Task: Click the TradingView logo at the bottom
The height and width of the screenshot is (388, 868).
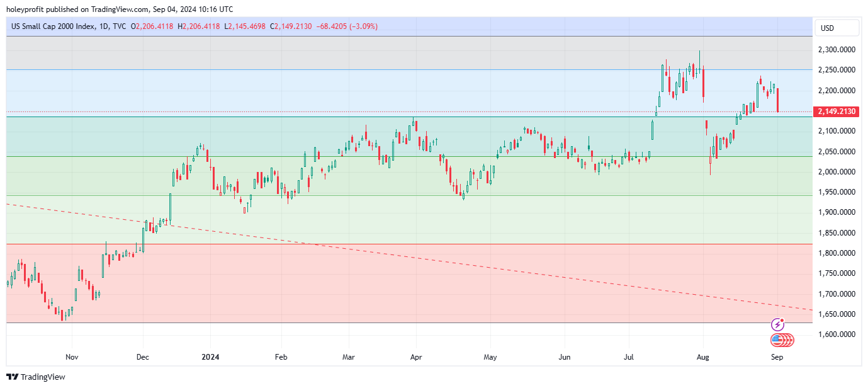Action: (36, 377)
